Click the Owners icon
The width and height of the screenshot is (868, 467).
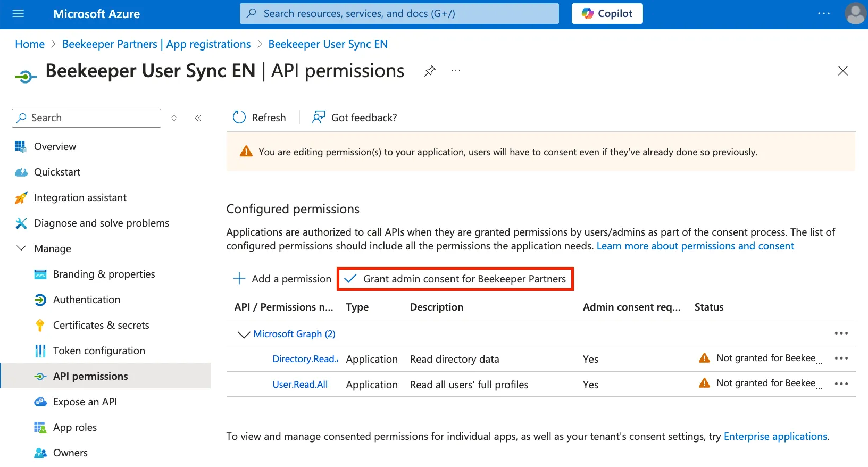click(40, 453)
